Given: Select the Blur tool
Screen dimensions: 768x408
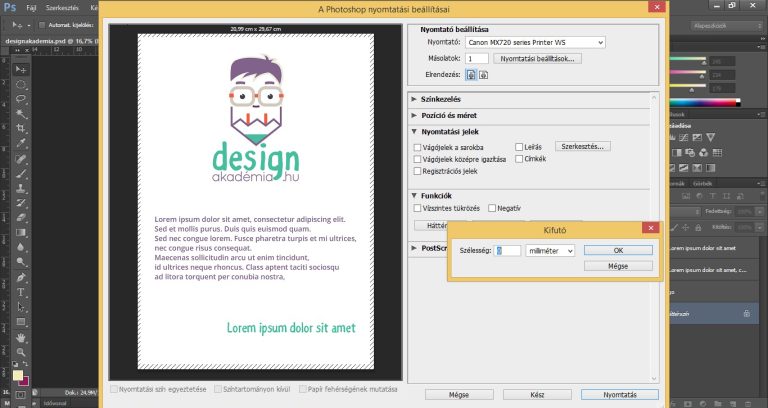Looking at the screenshot, I should [21, 247].
